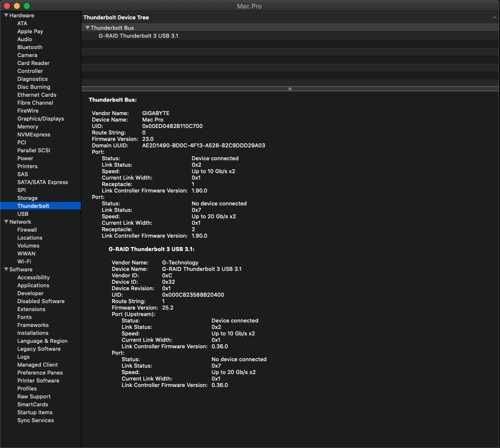Collapse the Software section triangle
Viewport: 500px width, 448px height.
click(x=6, y=269)
